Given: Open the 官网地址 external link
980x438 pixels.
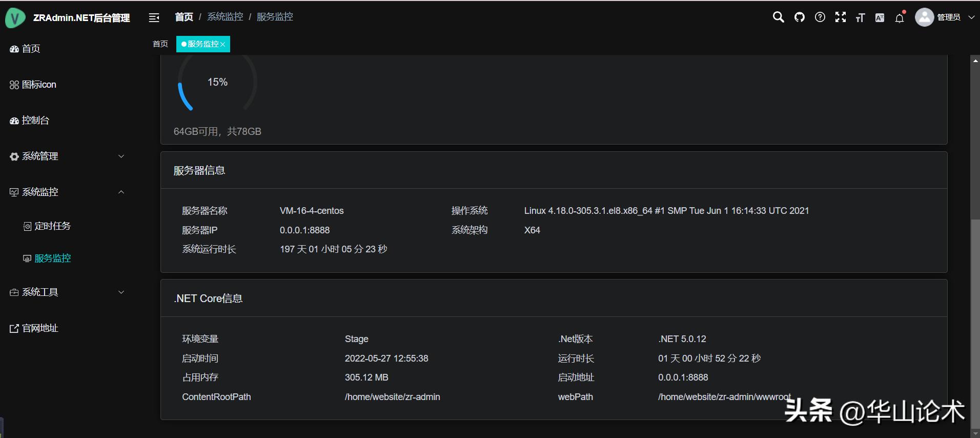Looking at the screenshot, I should click(x=40, y=328).
